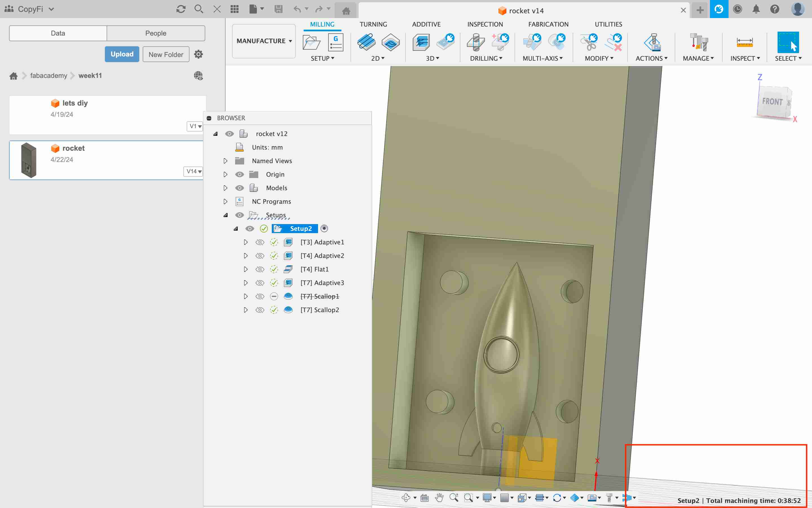Click the File menu document icon
The height and width of the screenshot is (508, 812).
click(x=253, y=9)
